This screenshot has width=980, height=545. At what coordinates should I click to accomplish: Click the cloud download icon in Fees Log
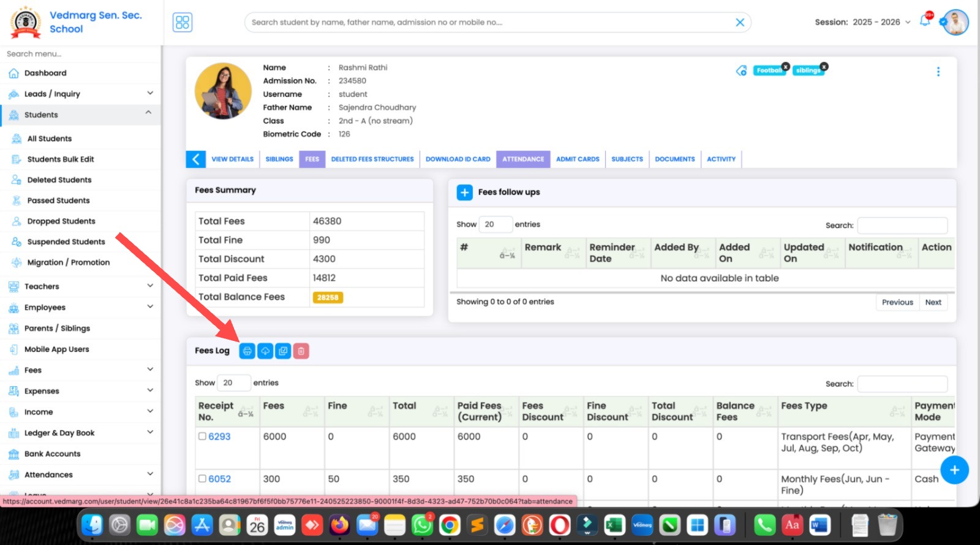pos(265,351)
